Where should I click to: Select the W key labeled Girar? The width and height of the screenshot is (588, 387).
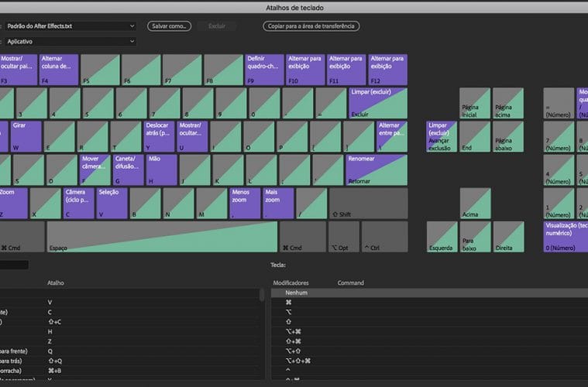coord(26,136)
